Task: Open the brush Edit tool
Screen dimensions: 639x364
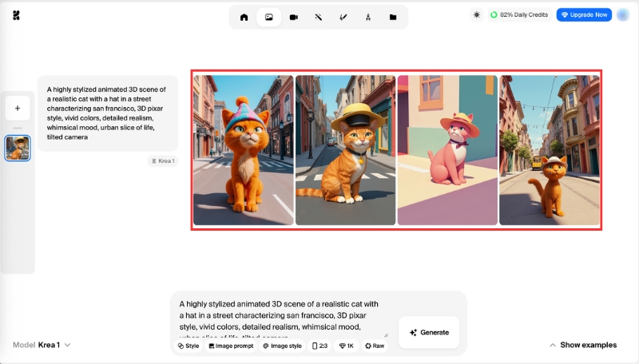Action: [343, 17]
